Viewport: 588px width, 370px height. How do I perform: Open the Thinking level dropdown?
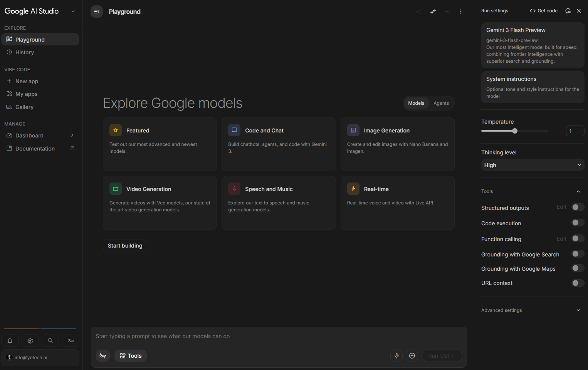533,165
